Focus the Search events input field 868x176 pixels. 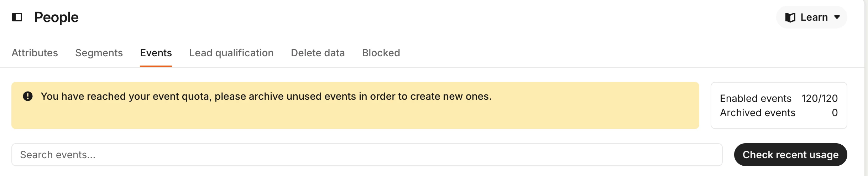tap(367, 155)
